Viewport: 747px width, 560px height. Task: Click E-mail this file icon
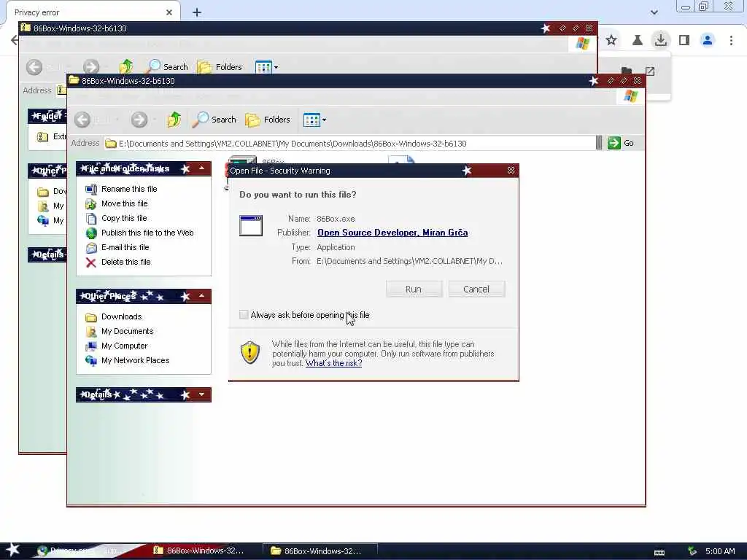tap(91, 248)
